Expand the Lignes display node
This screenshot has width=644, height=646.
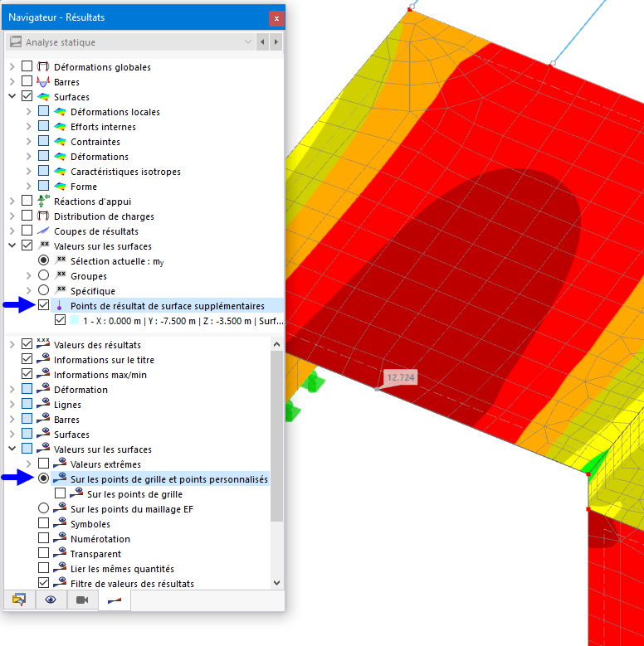tap(12, 404)
